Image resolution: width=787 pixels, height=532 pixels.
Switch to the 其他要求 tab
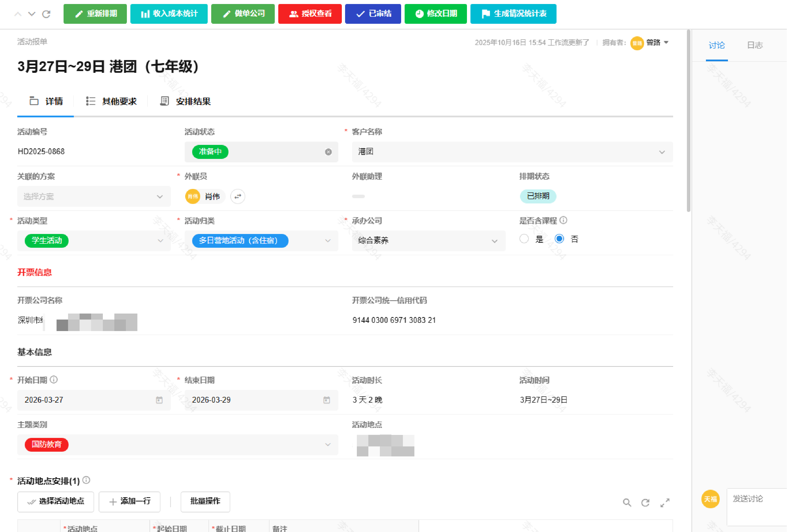[x=112, y=101]
